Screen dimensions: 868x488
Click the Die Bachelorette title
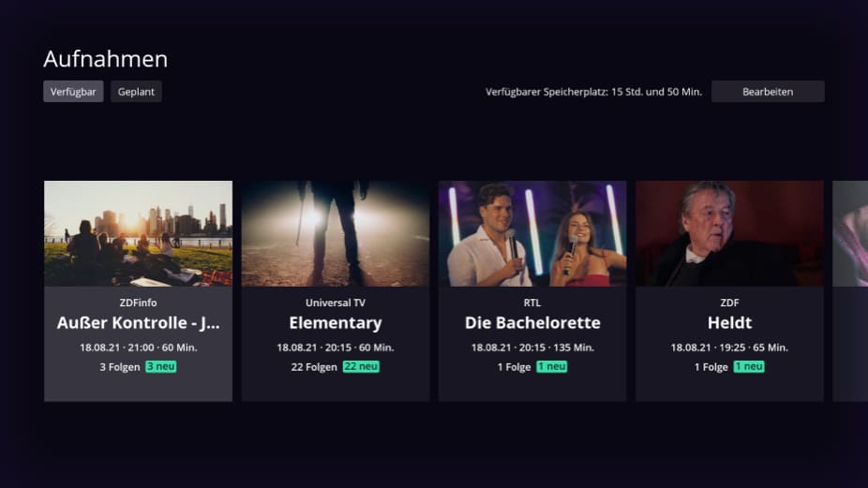click(x=532, y=322)
